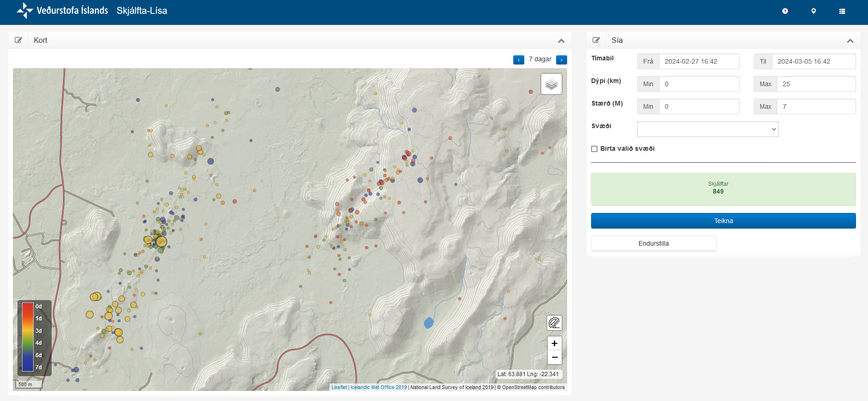
Task: Open the Svæði dropdown
Action: (707, 129)
